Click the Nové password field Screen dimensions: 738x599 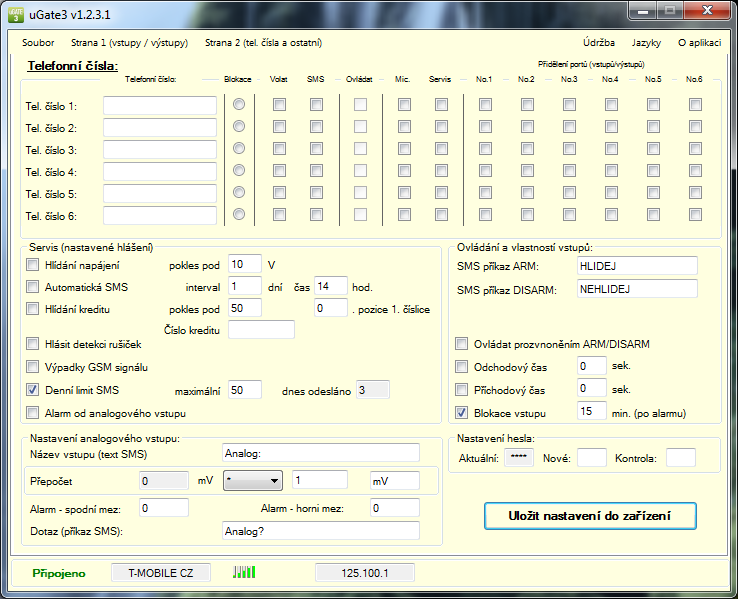[x=592, y=457]
